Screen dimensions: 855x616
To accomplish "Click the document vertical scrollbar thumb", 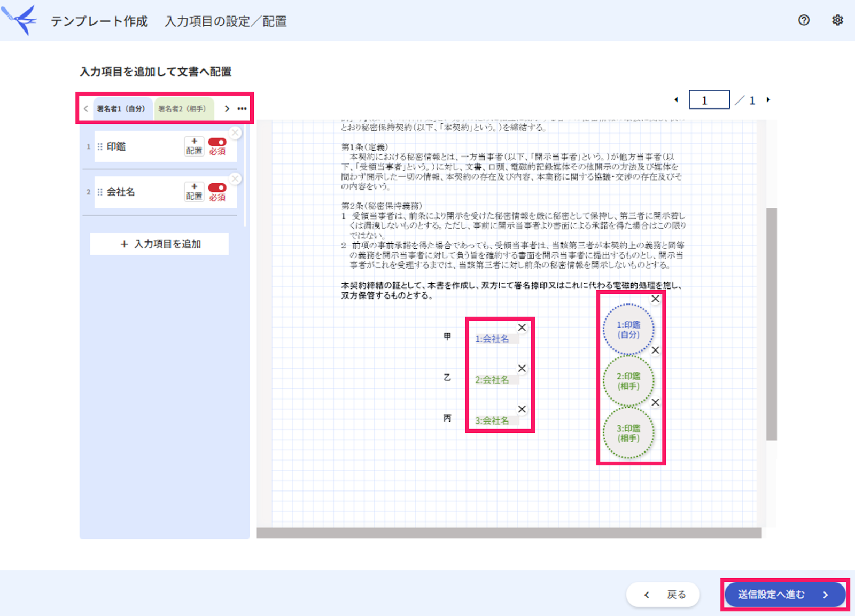I will click(771, 324).
